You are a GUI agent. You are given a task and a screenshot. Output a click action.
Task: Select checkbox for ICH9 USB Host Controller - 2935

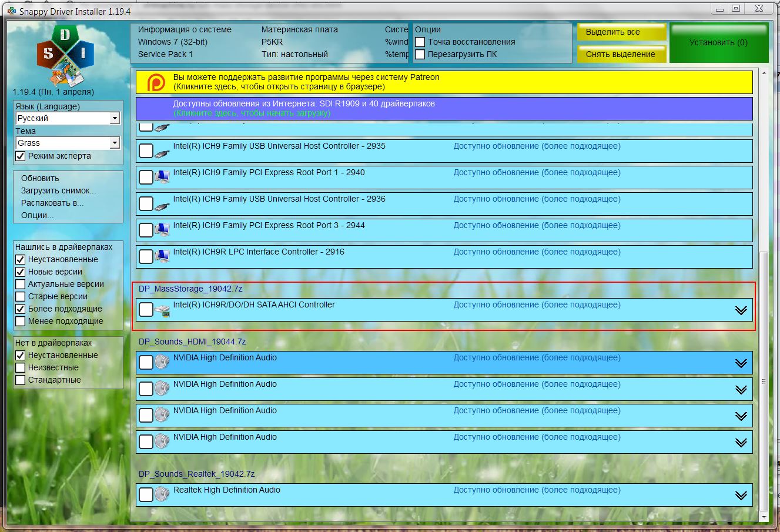tap(146, 151)
